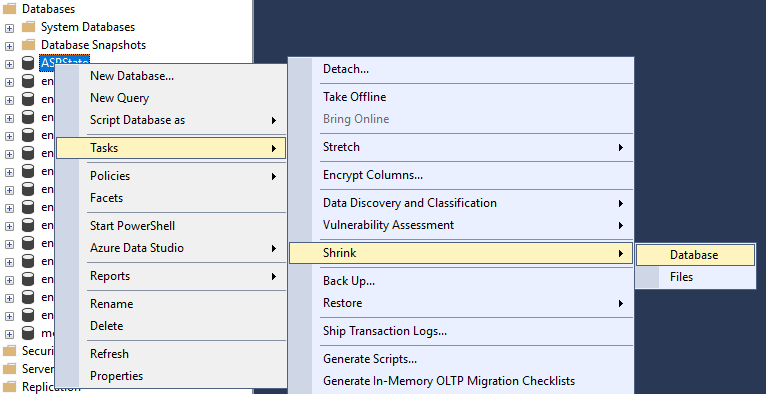Choose Files in the Shrink submenu
The image size is (766, 394).
(695, 277)
